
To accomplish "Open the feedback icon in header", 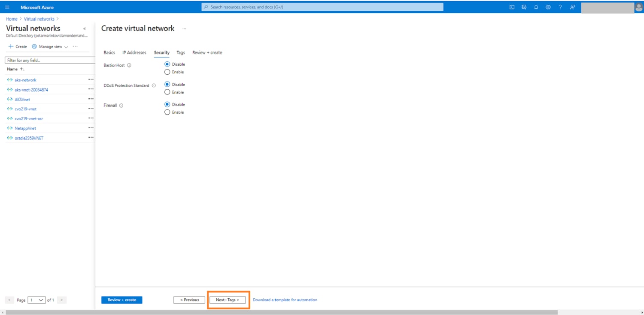I will [572, 7].
